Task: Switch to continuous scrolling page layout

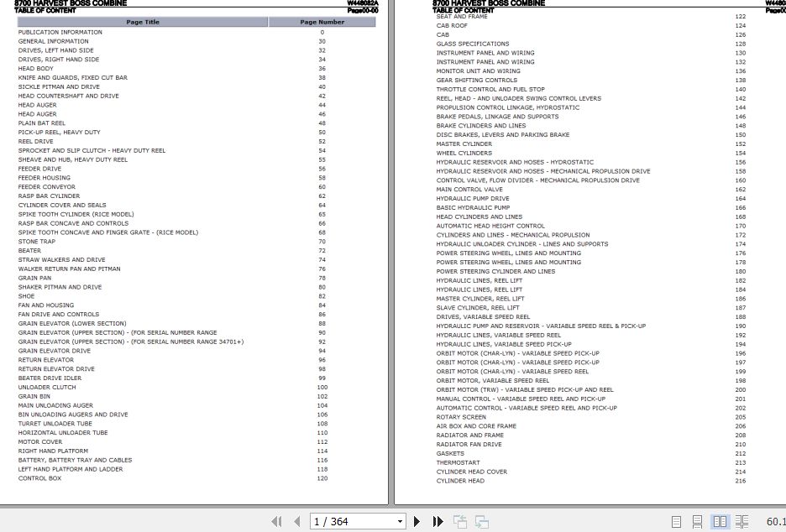Action: coord(697,521)
